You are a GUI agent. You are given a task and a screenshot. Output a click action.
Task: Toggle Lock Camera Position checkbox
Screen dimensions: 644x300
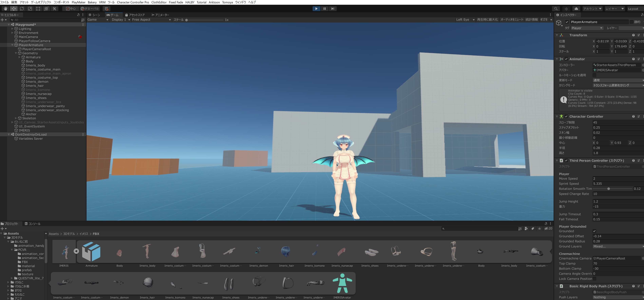point(594,279)
